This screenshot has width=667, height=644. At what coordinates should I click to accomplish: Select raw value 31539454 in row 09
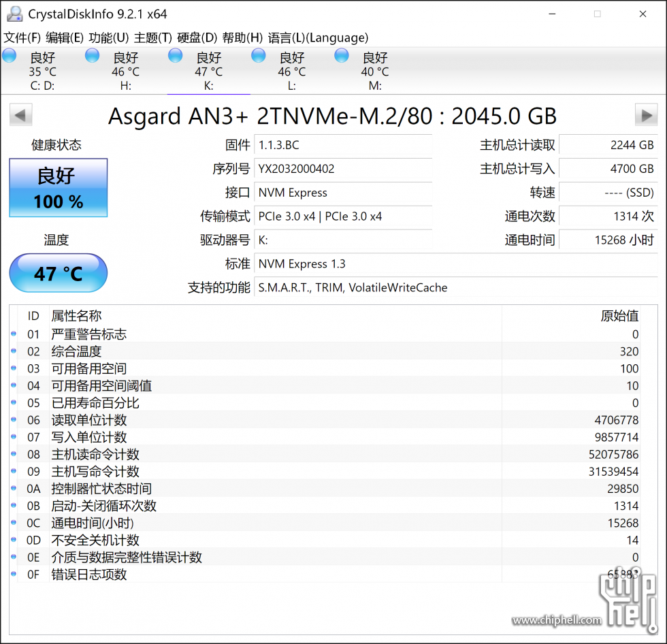[613, 471]
